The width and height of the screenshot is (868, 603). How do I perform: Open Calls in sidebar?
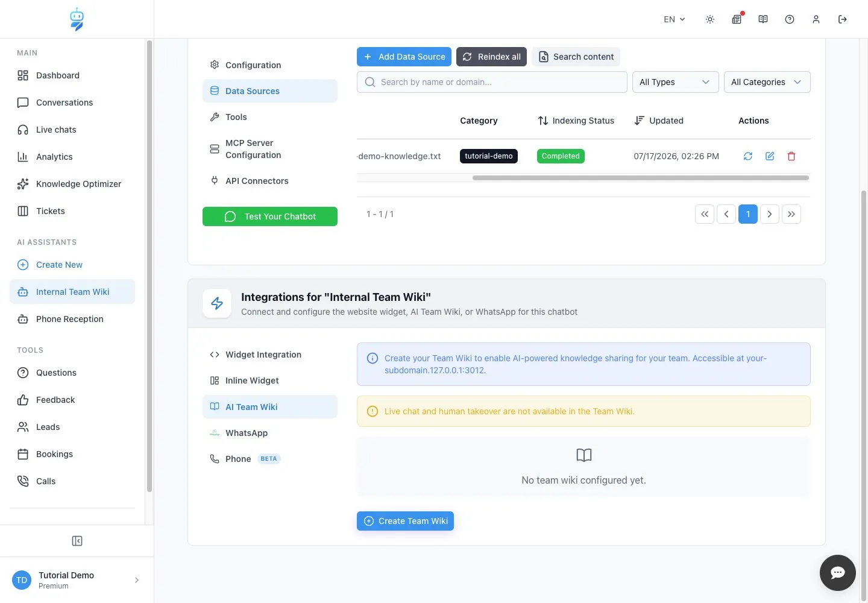click(x=72, y=481)
